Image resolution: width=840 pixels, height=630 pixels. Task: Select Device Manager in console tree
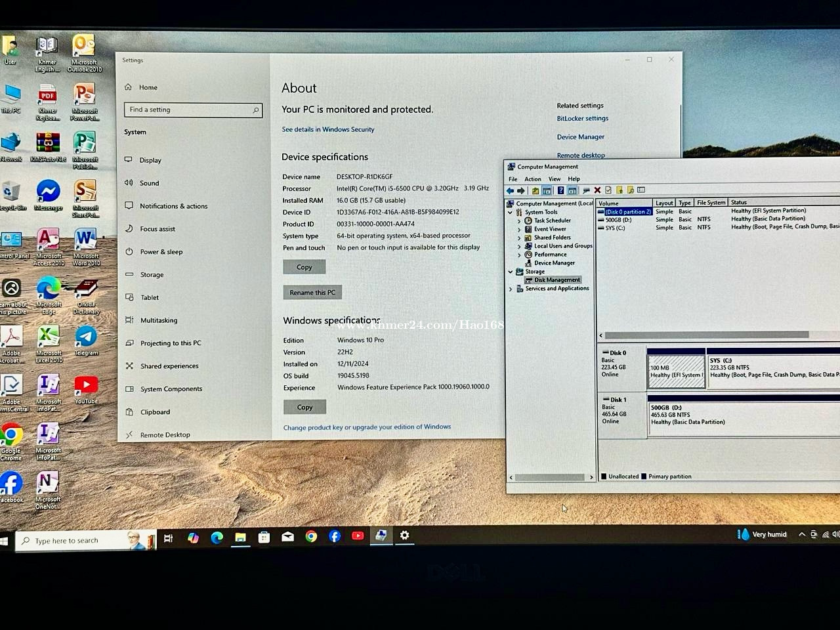tap(554, 263)
